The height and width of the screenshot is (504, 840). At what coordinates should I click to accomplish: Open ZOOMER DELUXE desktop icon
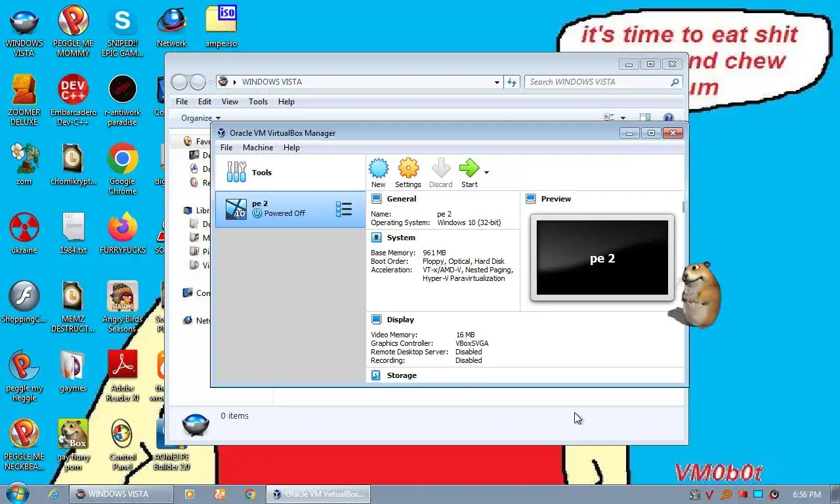(24, 101)
